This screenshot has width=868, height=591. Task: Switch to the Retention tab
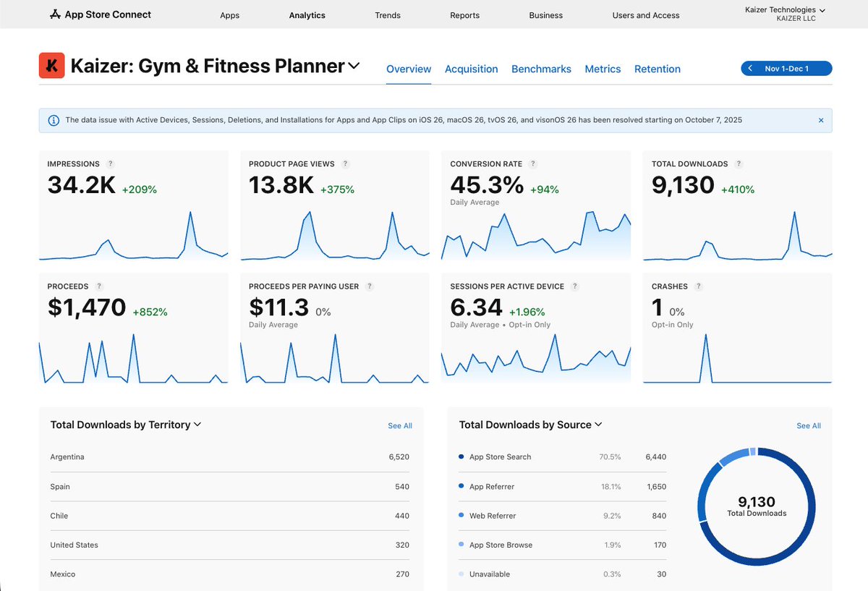pos(658,69)
